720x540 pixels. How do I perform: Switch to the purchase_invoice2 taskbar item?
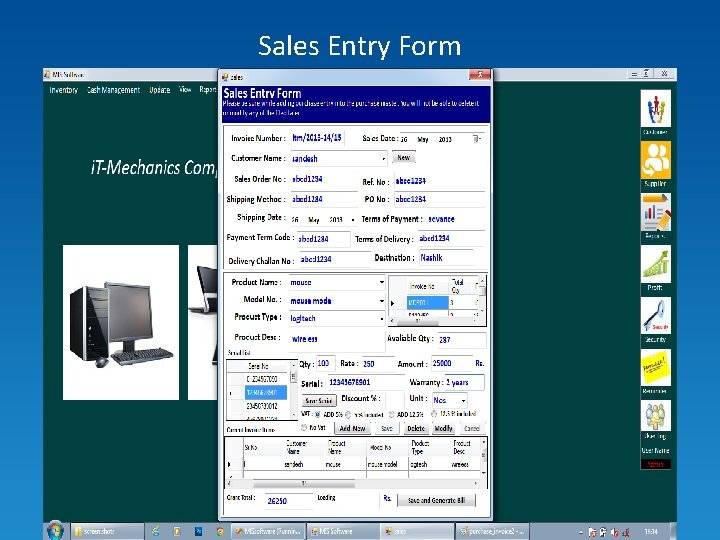point(492,531)
